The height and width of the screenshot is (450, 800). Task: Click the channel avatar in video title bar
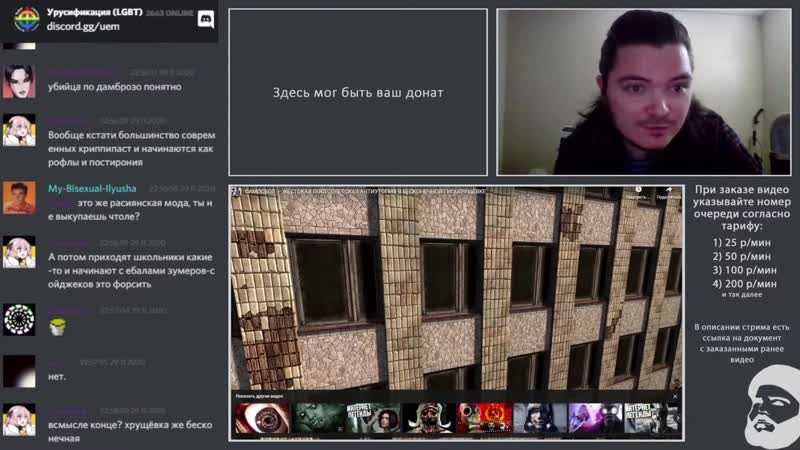(x=237, y=190)
